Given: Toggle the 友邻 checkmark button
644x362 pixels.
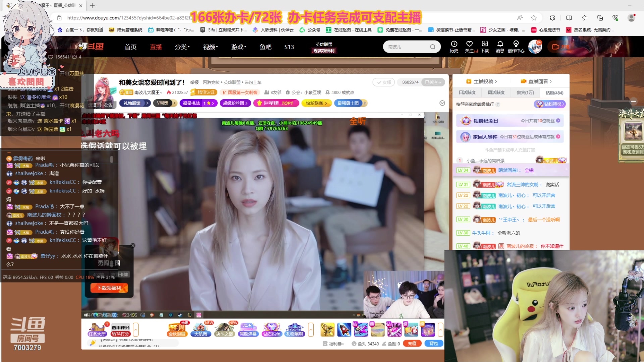Looking at the screenshot, I should point(384,82).
